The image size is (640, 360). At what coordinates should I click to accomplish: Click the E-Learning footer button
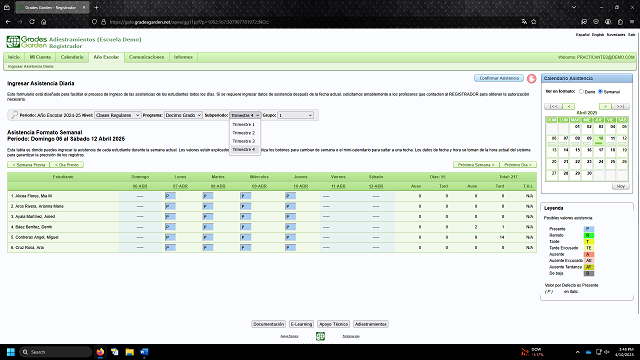[x=301, y=324]
